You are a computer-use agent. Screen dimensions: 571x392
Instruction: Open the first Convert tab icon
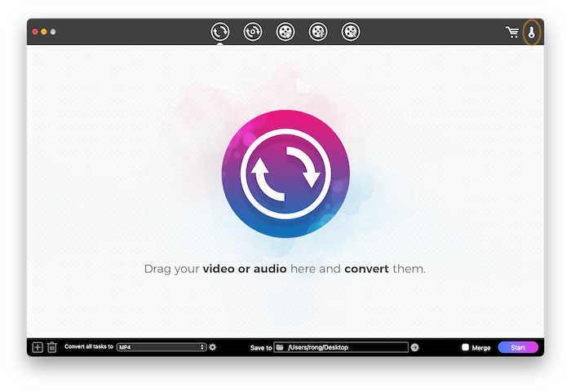[219, 33]
